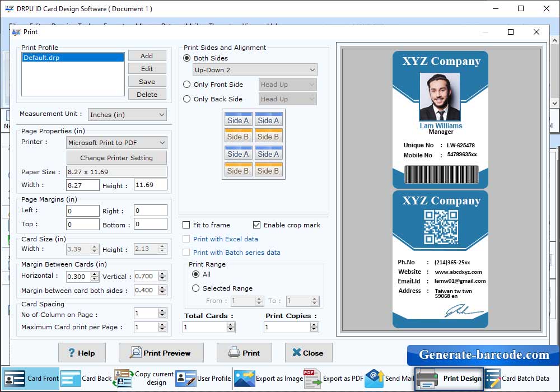This screenshot has width=560, height=392.
Task: Open the Card Back view icon
Action: [x=71, y=379]
